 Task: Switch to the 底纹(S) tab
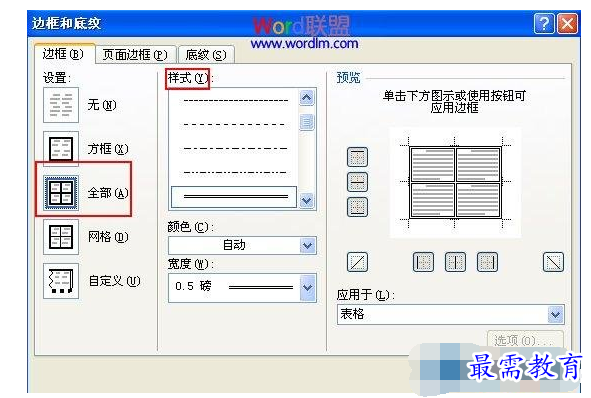206,55
